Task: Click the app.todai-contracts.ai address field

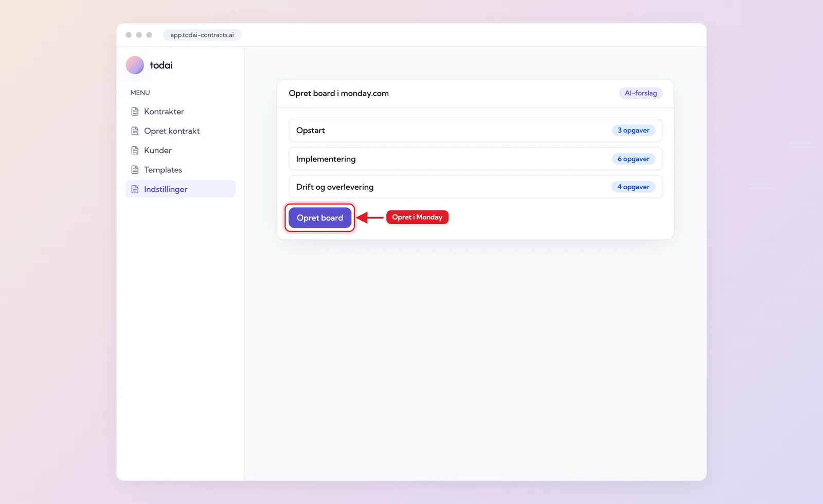Action: tap(202, 35)
